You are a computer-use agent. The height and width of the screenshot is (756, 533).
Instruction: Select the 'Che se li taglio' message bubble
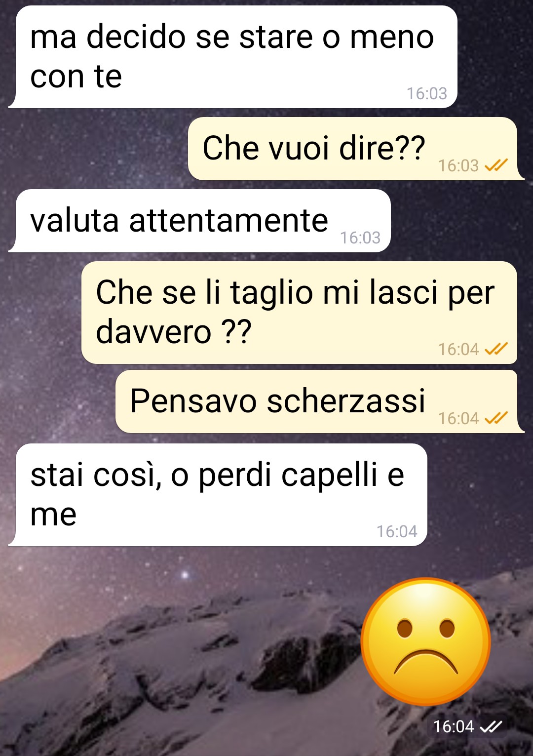pyautogui.click(x=300, y=313)
